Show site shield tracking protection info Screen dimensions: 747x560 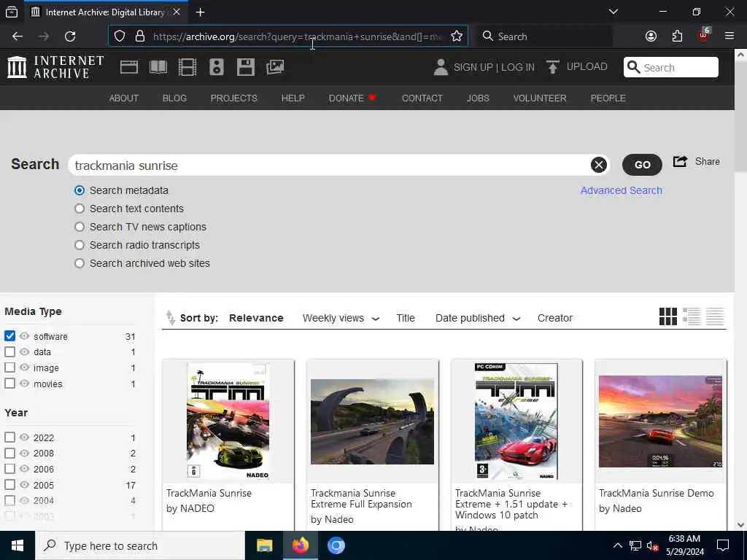[120, 36]
